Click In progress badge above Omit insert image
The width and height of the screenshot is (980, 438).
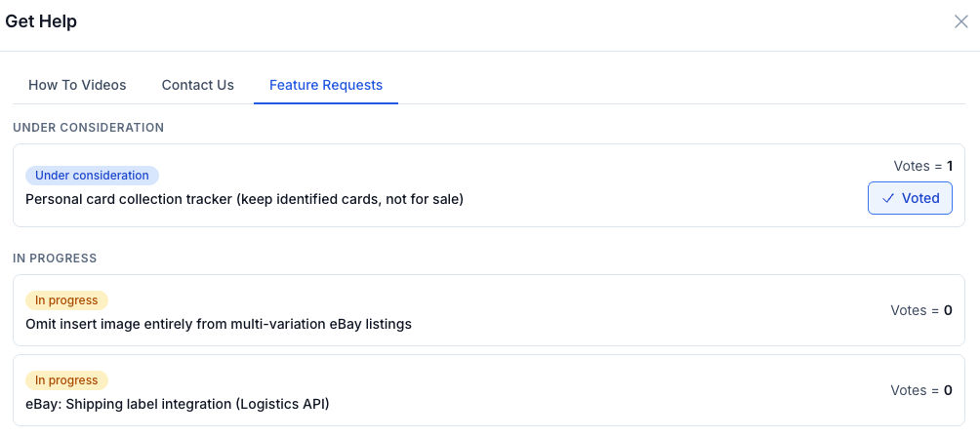click(x=66, y=300)
